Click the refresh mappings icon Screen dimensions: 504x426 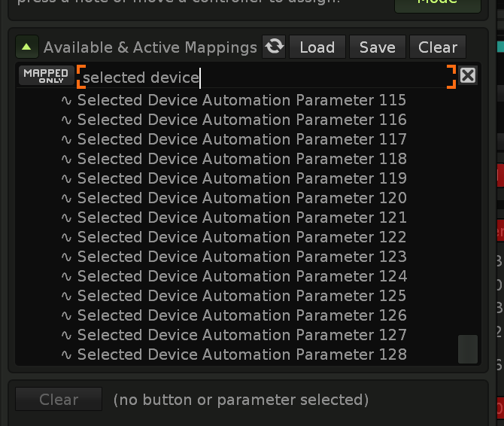(275, 47)
